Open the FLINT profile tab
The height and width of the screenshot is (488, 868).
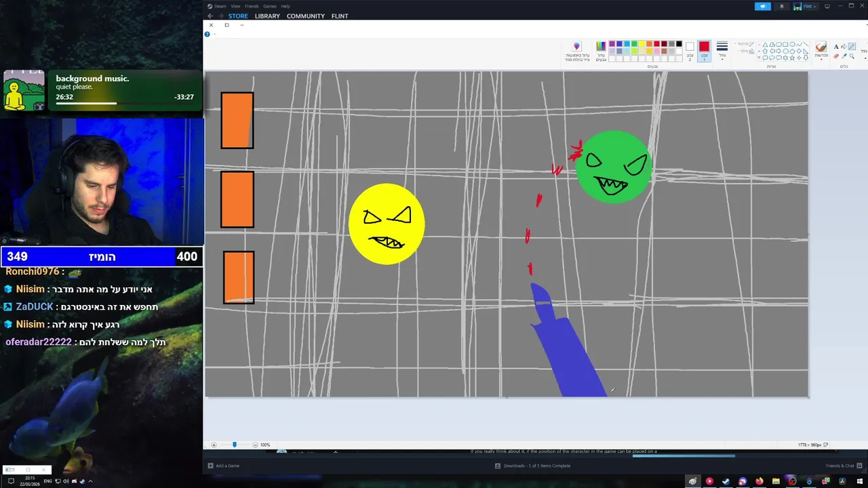pos(340,16)
